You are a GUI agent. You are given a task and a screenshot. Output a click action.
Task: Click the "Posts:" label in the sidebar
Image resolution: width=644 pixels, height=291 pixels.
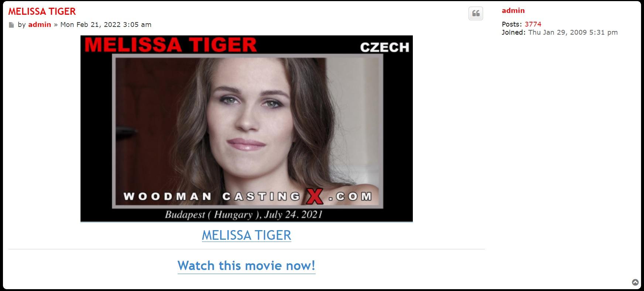coord(512,24)
